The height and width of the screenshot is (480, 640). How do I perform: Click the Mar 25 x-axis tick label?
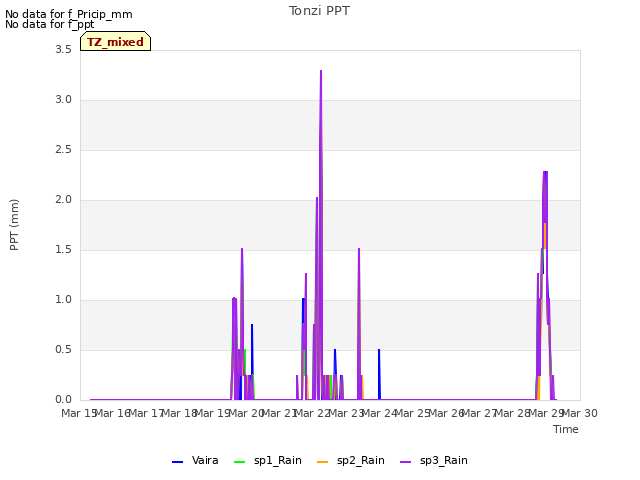tap(413, 413)
